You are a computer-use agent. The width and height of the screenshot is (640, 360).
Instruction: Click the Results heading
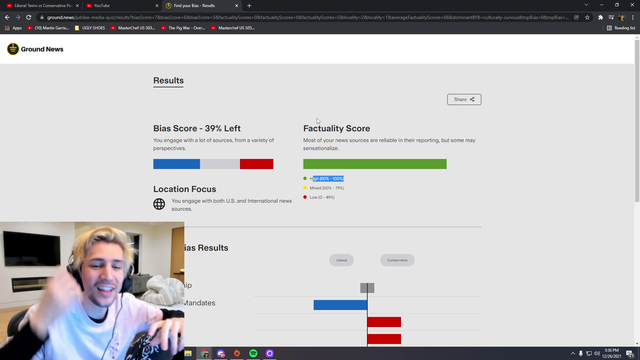click(x=168, y=80)
